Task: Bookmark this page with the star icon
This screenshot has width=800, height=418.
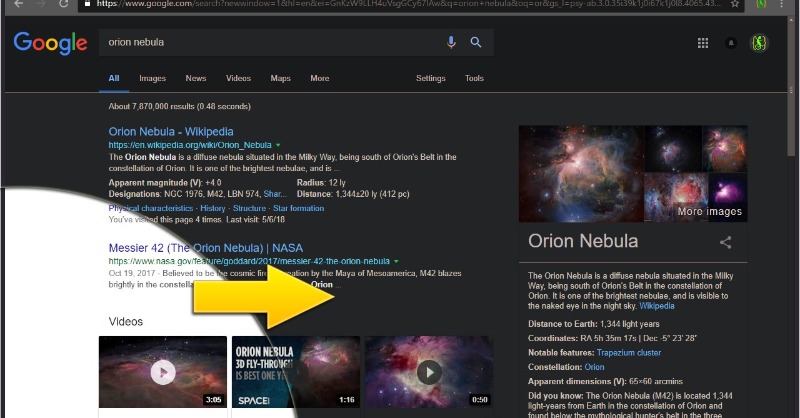Action: 735,4
